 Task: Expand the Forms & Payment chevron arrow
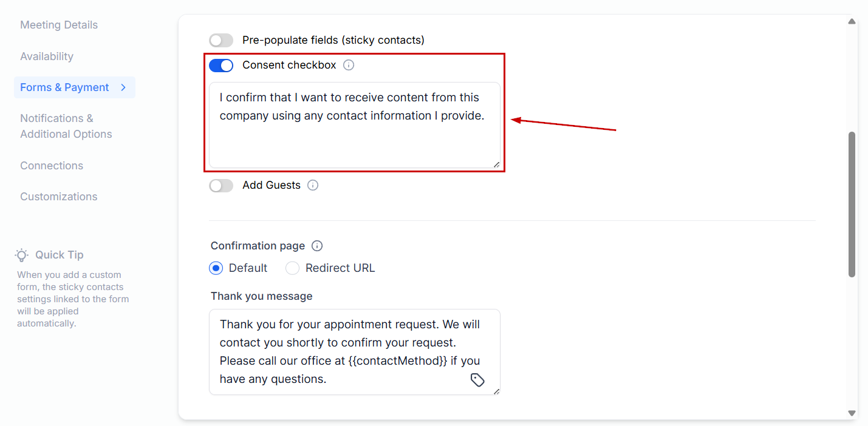click(123, 87)
